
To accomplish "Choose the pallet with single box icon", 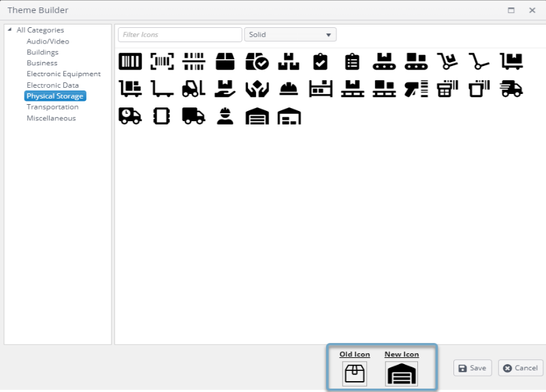I will click(x=353, y=88).
